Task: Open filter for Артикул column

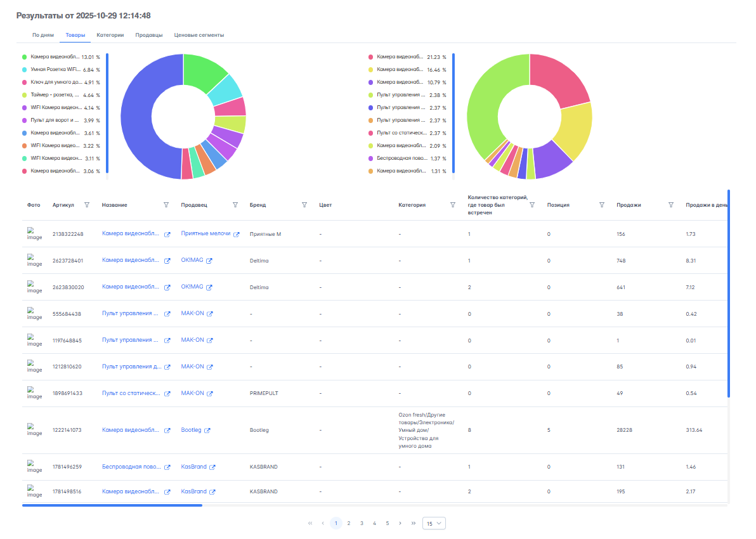Action: [x=87, y=205]
